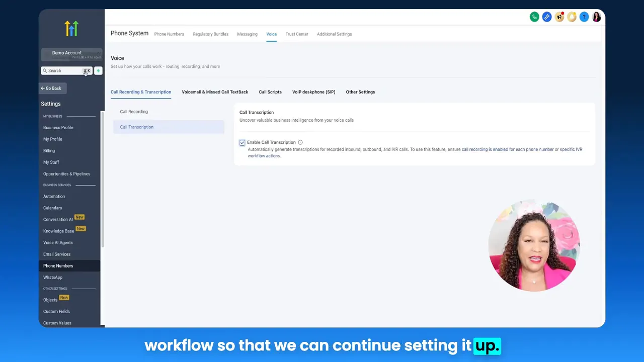This screenshot has width=644, height=362.
Task: Open Voice AI Agents in settings sidebar
Action: (x=58, y=242)
